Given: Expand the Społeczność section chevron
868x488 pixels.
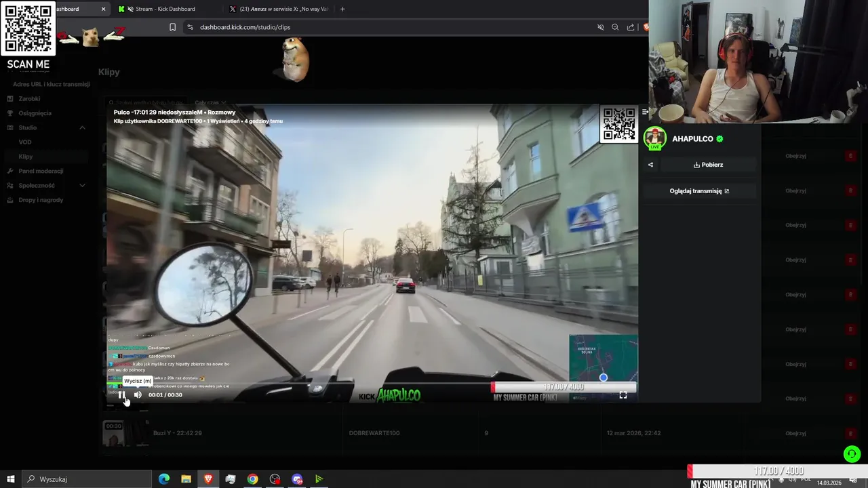Looking at the screenshot, I should pyautogui.click(x=82, y=185).
